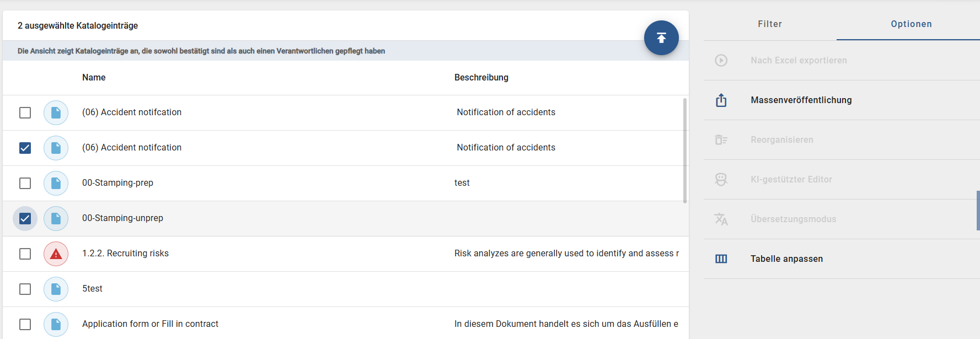The width and height of the screenshot is (980, 339).
Task: Click the Massenveröffentlichung share icon
Action: [x=721, y=100]
